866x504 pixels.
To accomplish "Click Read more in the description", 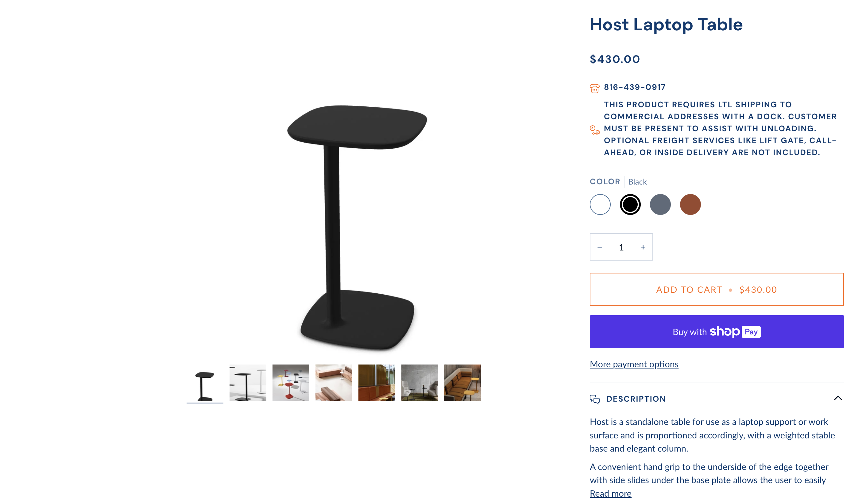I will 610,493.
